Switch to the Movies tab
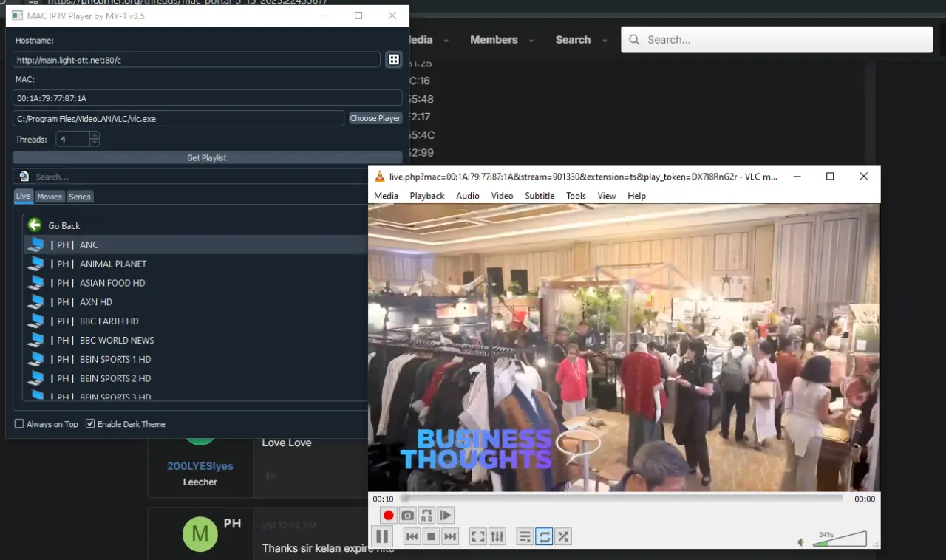946x560 pixels. point(50,197)
